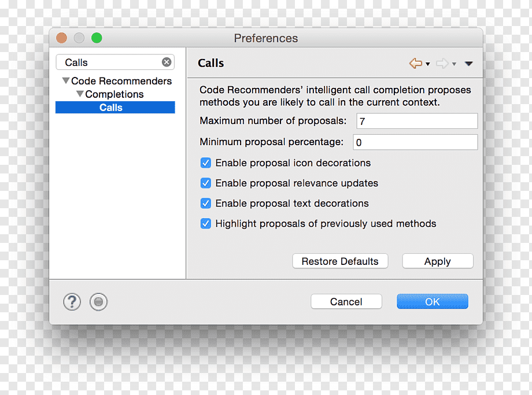Open the back history dropdown arrow
This screenshot has height=395, width=532.
click(x=428, y=64)
